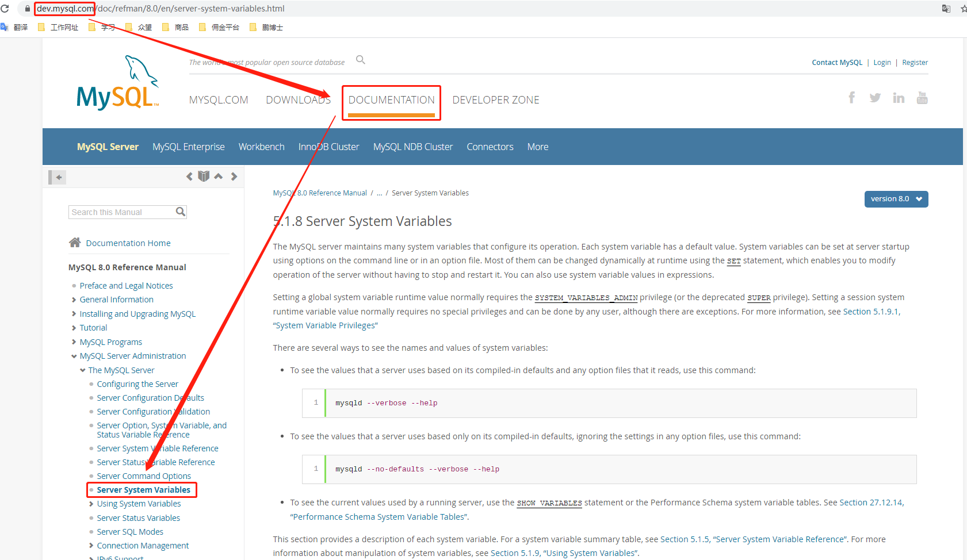Viewport: 967px width, 560px height.
Task: Go to next page with right chevron
Action: 234,177
